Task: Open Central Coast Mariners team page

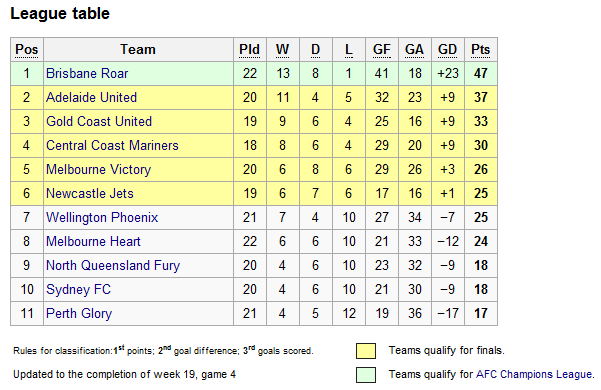Action: (x=112, y=146)
